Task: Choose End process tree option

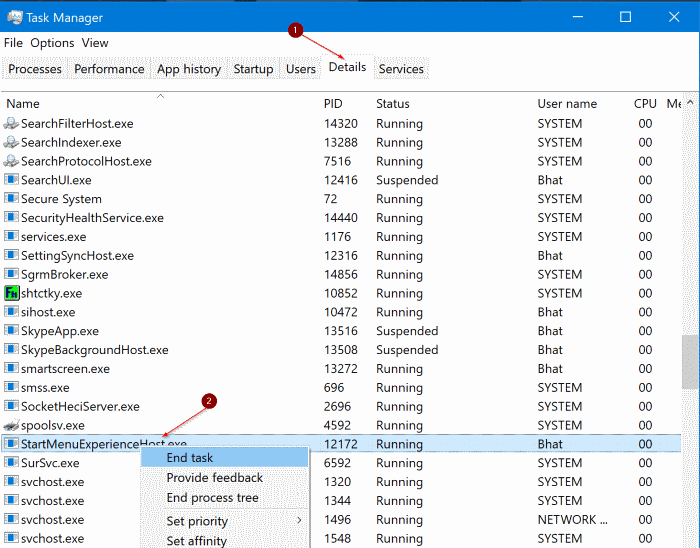Action: tap(225, 498)
